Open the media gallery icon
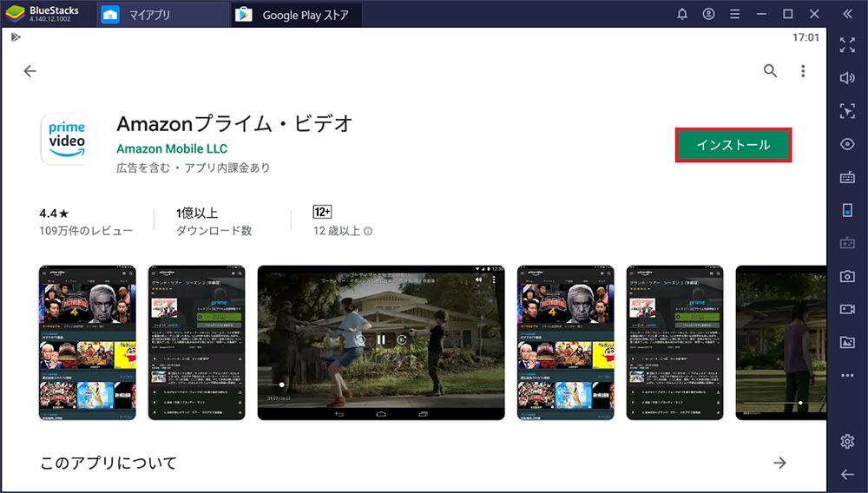The width and height of the screenshot is (868, 493). 847,343
